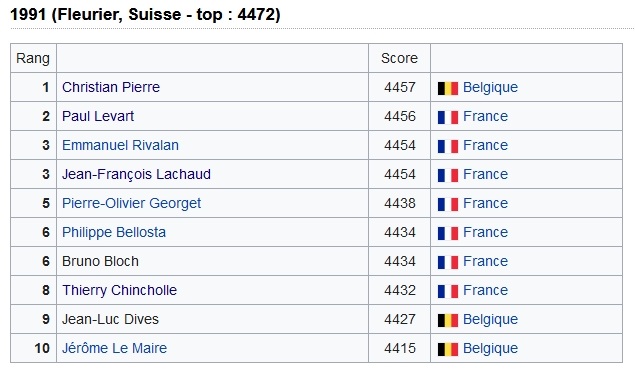The image size is (635, 372).
Task: Click the Belgian flag in Jean-Luc Dives's row
Action: click(x=447, y=320)
